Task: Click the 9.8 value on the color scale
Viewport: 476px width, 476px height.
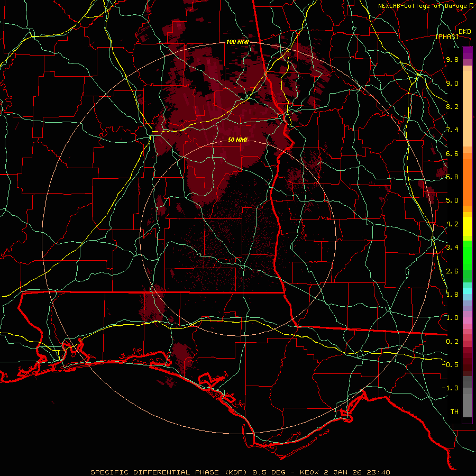Action: (x=452, y=59)
